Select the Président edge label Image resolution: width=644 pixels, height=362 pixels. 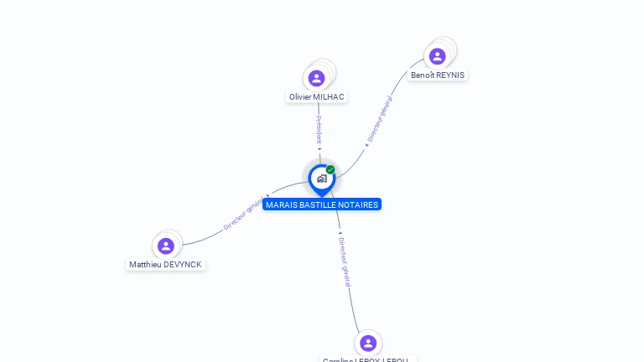[x=319, y=130]
